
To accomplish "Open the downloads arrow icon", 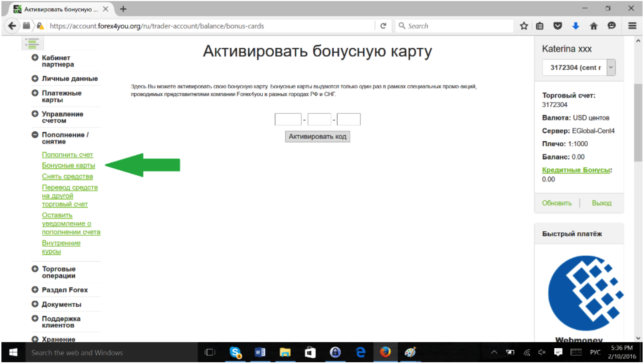I will [575, 26].
